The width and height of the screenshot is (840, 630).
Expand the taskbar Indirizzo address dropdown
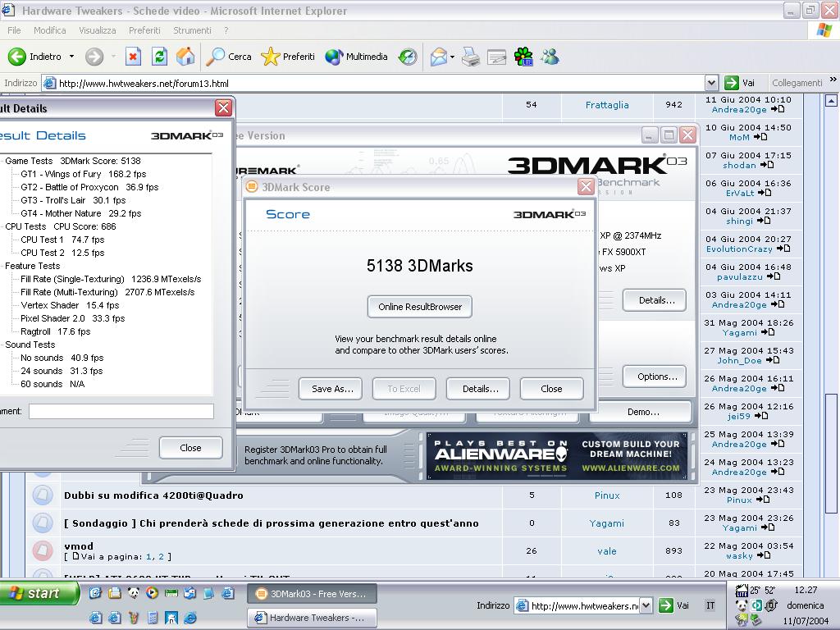pyautogui.click(x=646, y=606)
